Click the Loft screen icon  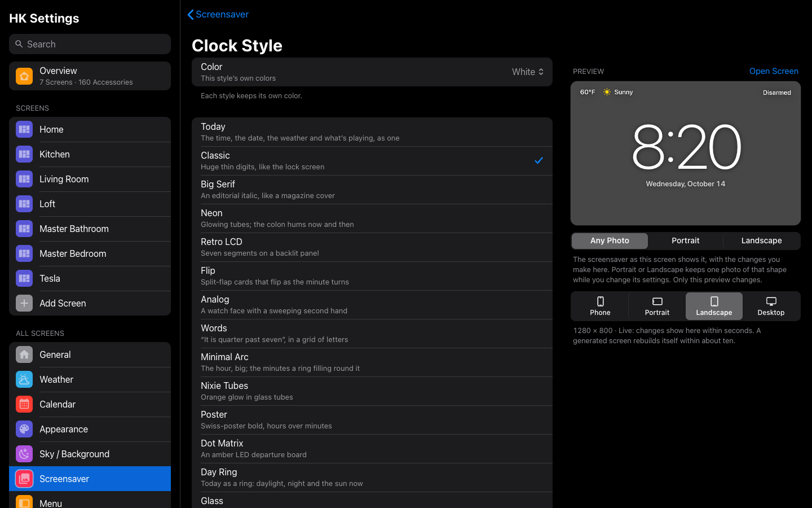click(x=24, y=204)
